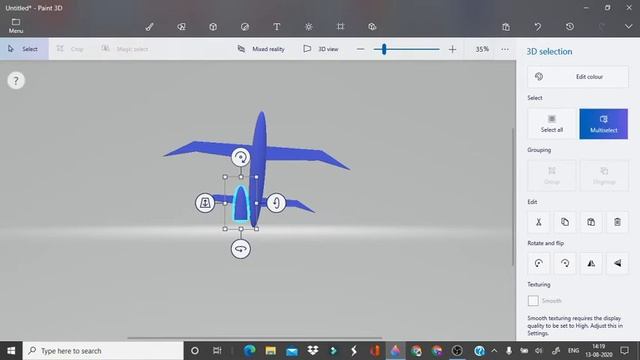Select the Brushes tool
The height and width of the screenshot is (360, 640).
149,27
